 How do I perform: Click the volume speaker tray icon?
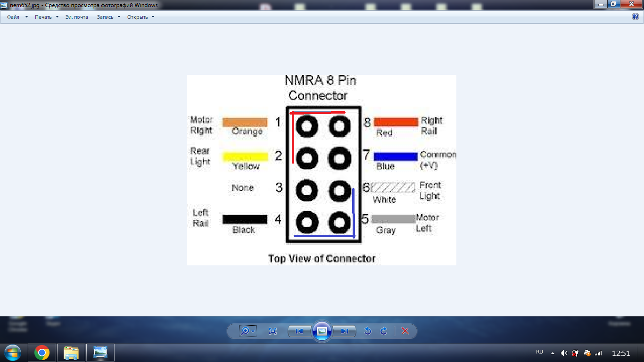(564, 353)
